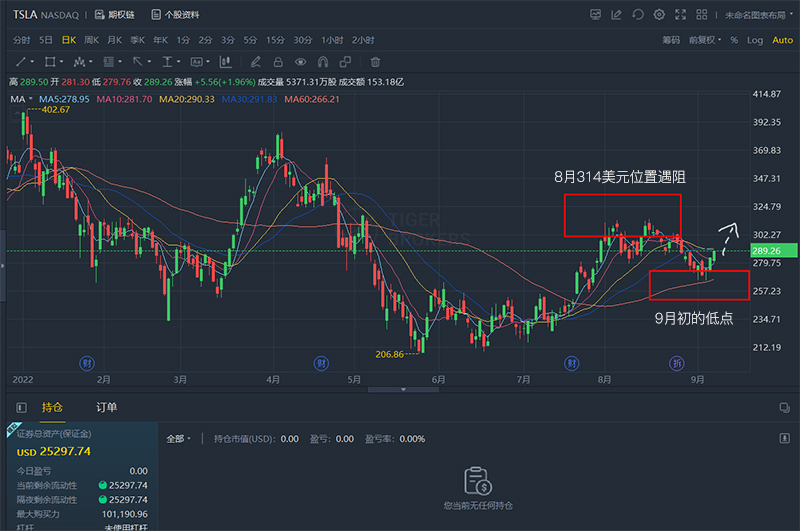
Task: Click the pencil brush tool
Action: coord(256,62)
